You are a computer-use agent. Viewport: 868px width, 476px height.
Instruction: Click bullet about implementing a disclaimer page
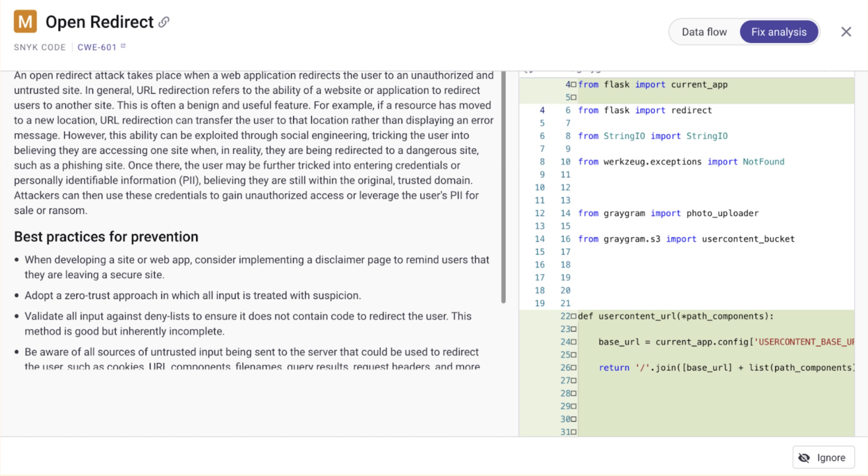[x=257, y=267]
